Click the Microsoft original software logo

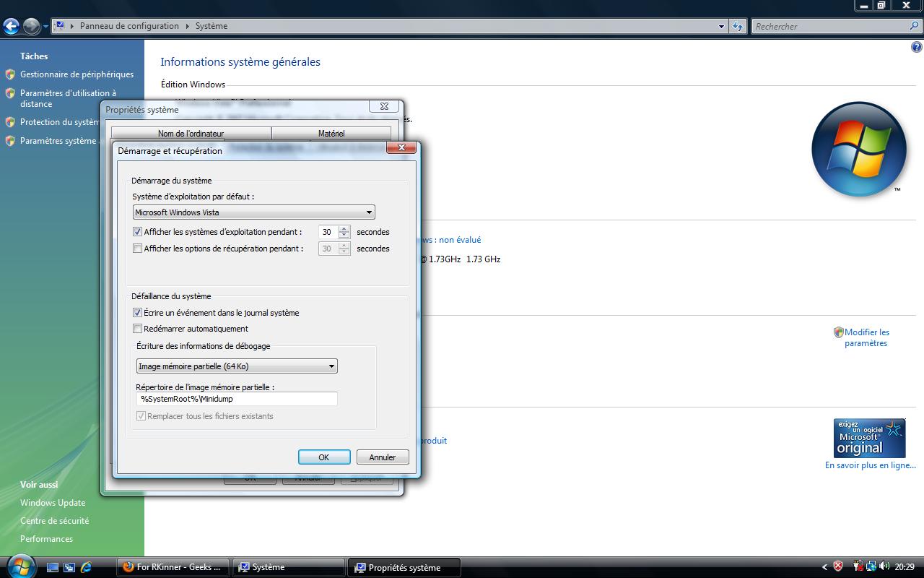tap(870, 438)
